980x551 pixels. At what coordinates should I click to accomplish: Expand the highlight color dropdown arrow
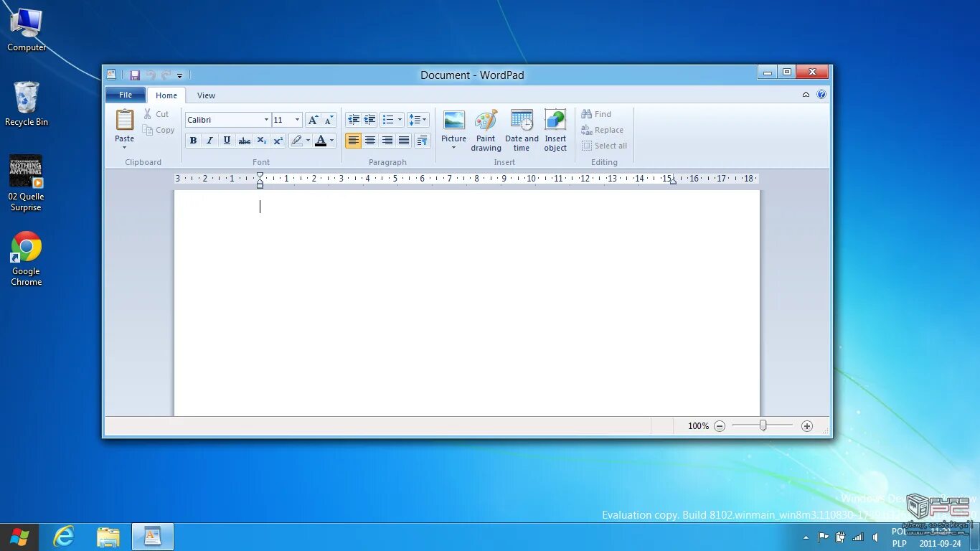pos(308,141)
